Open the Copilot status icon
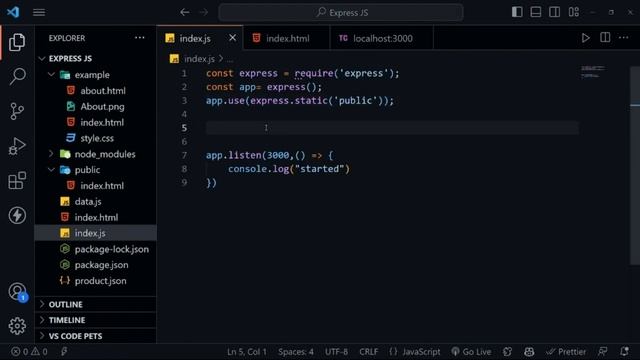Image resolution: width=640 pixels, height=360 pixels. [x=529, y=351]
